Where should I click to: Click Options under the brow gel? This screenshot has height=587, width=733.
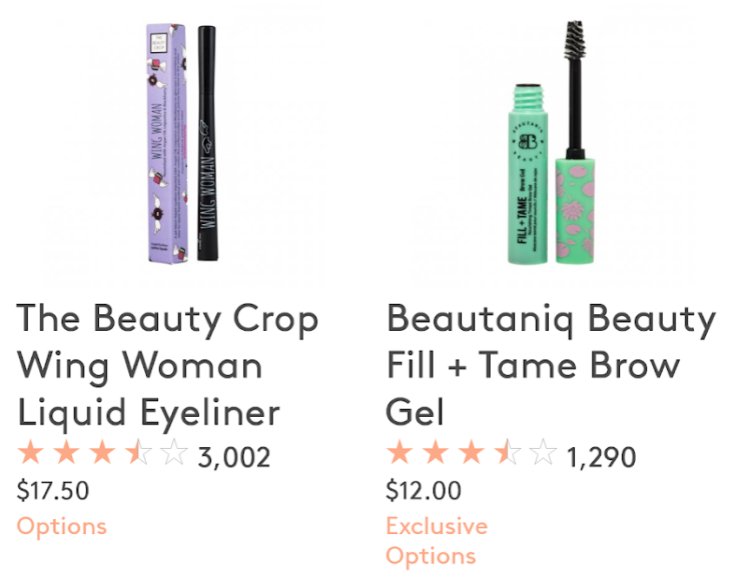tap(431, 557)
